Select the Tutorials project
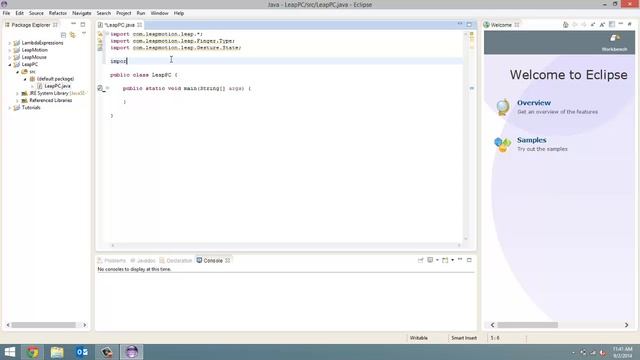This screenshot has width=640, height=360. click(31, 108)
